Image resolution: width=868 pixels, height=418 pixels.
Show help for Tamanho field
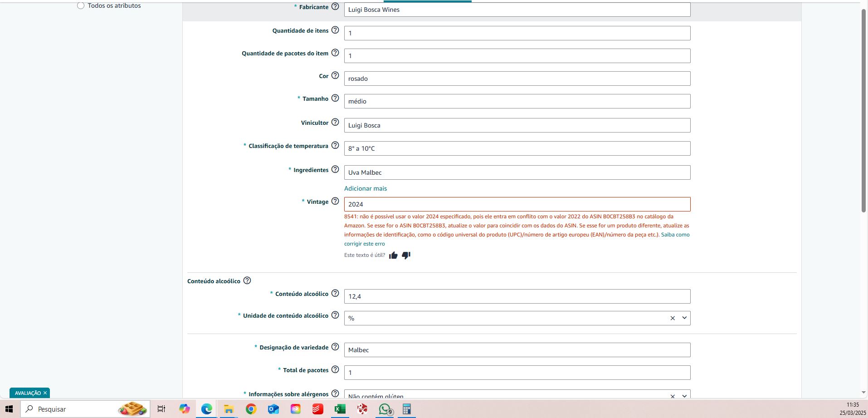click(335, 98)
